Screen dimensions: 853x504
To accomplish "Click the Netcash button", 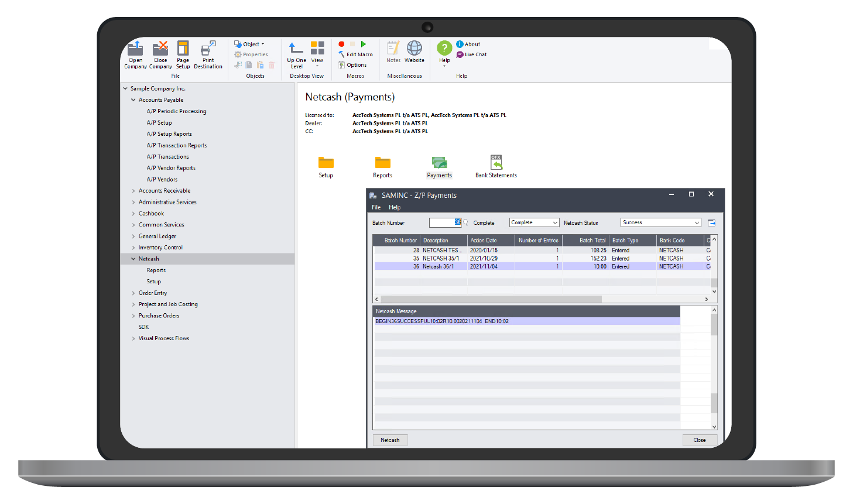I will [x=390, y=440].
